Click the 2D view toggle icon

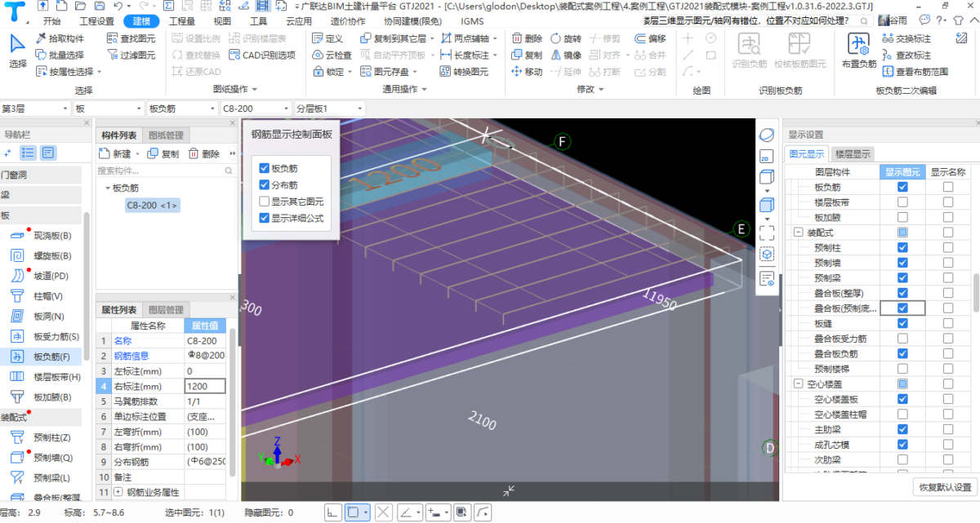766,155
